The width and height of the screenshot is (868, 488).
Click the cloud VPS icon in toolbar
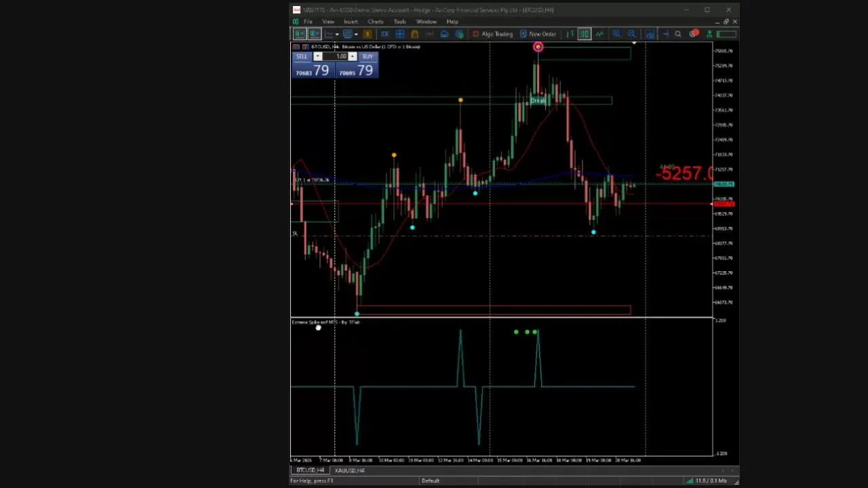click(x=444, y=34)
